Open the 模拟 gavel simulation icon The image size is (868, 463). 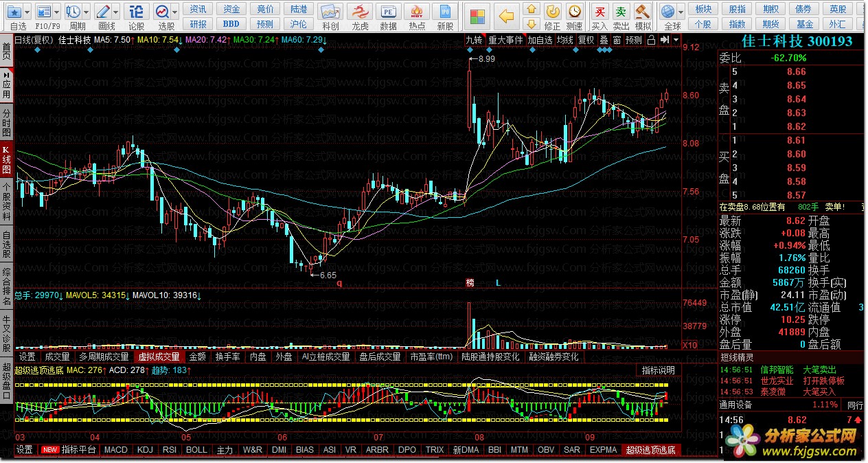pyautogui.click(x=643, y=11)
